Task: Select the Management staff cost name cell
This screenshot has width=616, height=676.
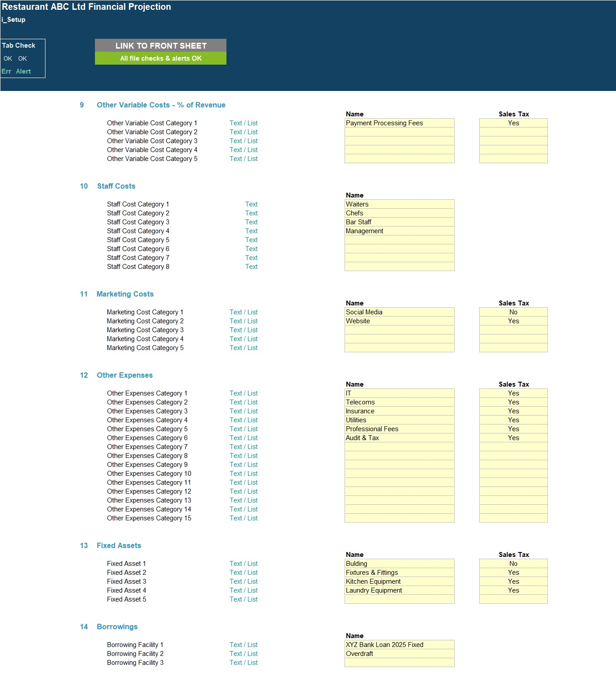Action: pyautogui.click(x=399, y=231)
